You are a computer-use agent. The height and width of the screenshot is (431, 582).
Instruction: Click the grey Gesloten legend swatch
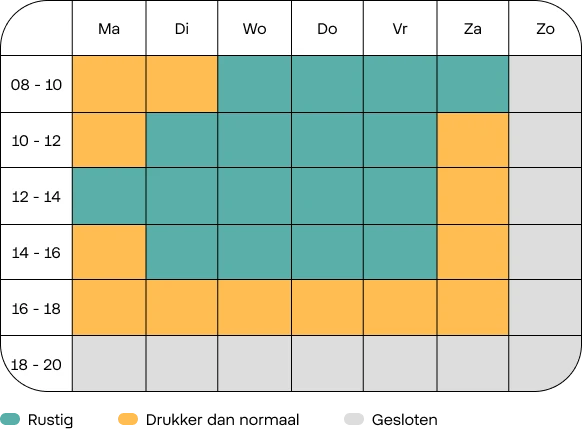(x=354, y=419)
